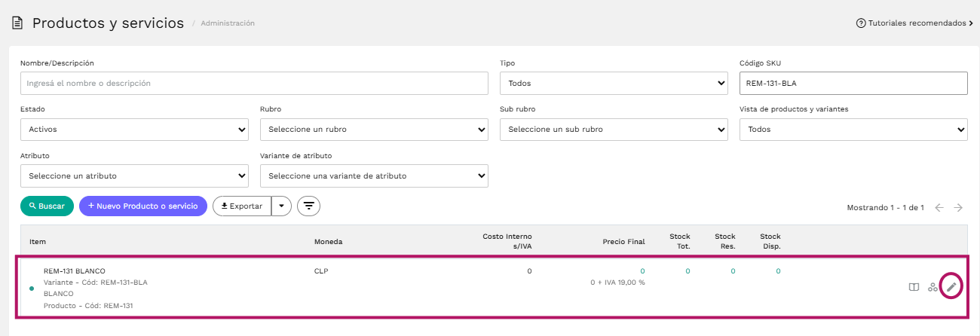Focus the Nombre/Descripción input field
980x336 pixels.
click(x=254, y=83)
